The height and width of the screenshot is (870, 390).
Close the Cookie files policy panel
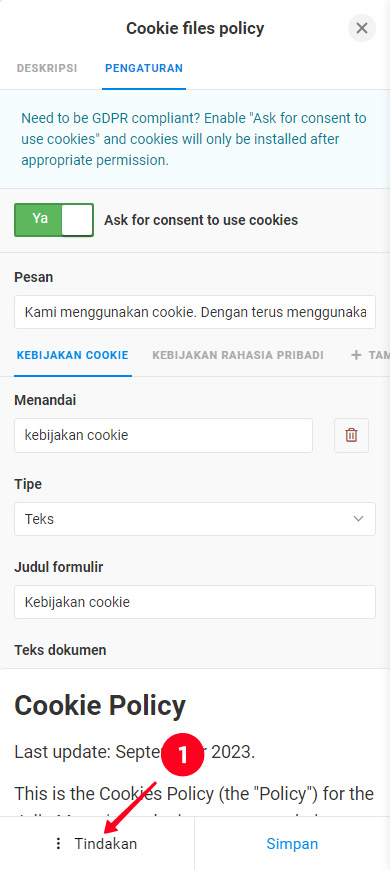click(x=362, y=28)
